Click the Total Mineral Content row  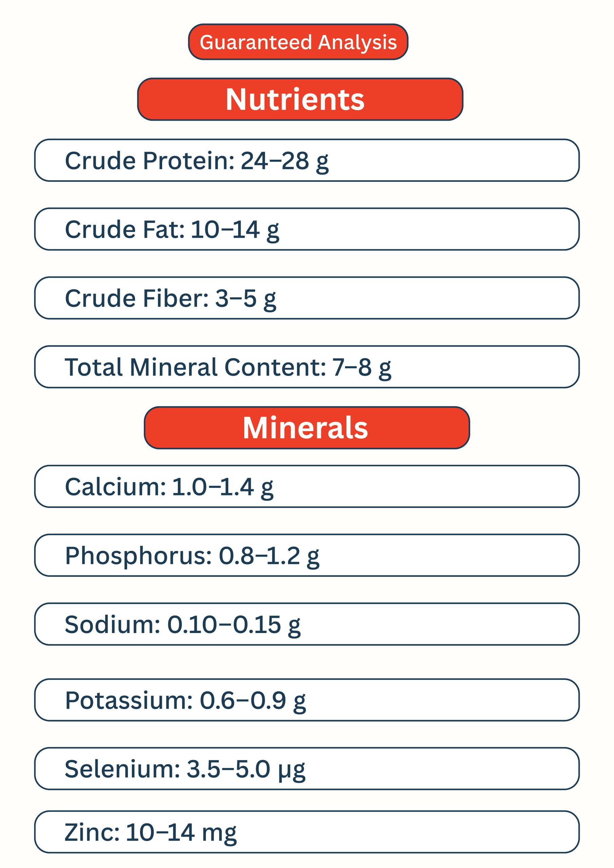click(x=307, y=367)
